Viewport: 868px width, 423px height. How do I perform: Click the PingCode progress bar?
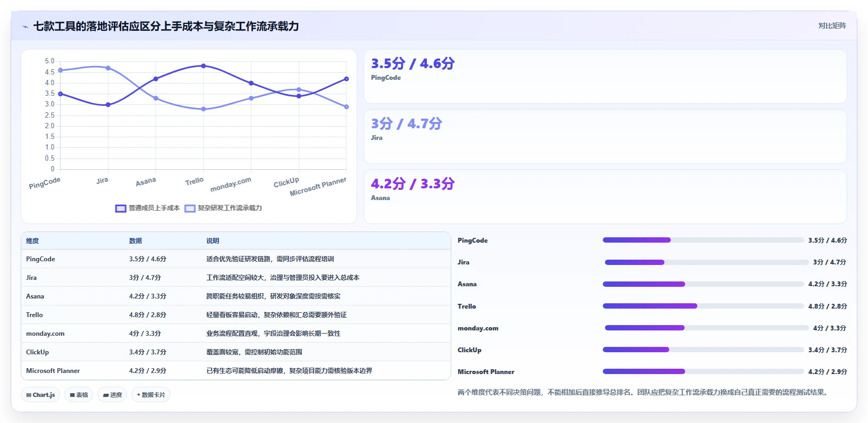[x=703, y=240]
